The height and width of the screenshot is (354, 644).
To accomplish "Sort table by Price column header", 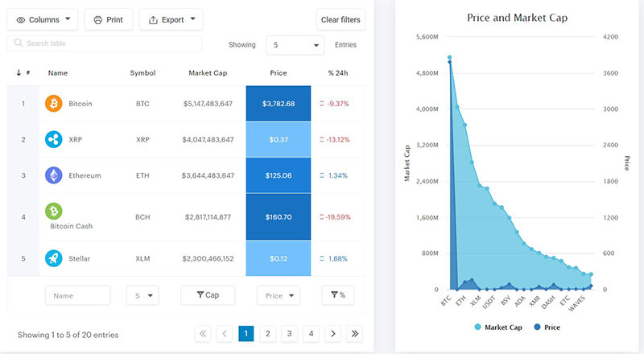I will point(278,72).
